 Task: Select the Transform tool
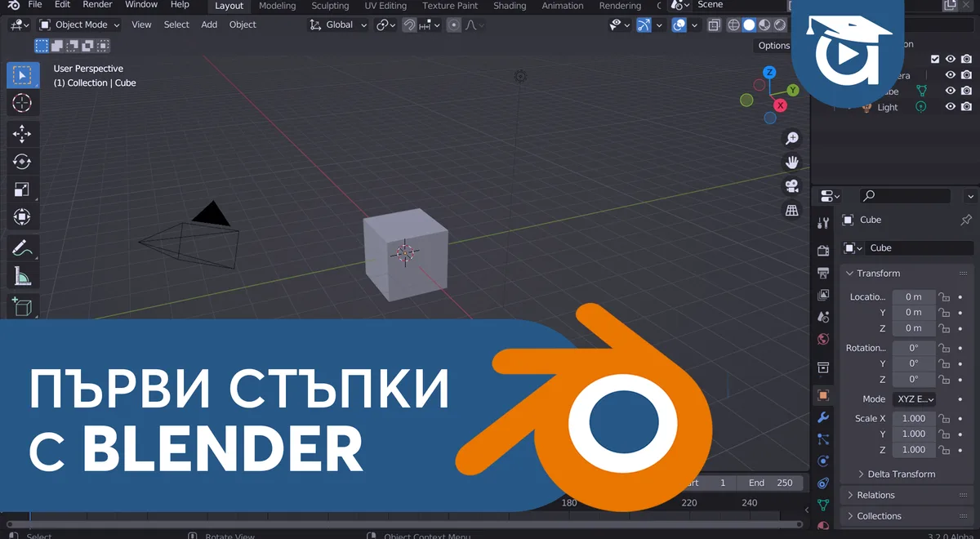tap(22, 217)
